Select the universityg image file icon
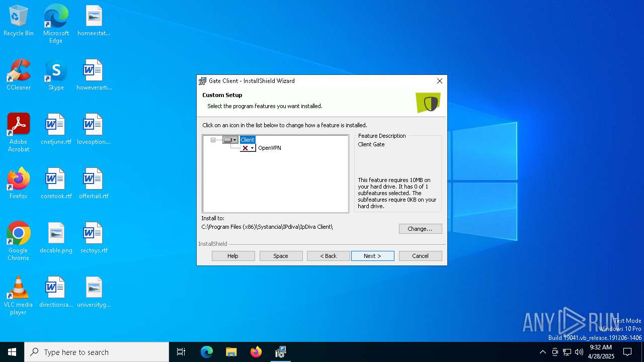Image resolution: width=644 pixels, height=362 pixels. [94, 293]
